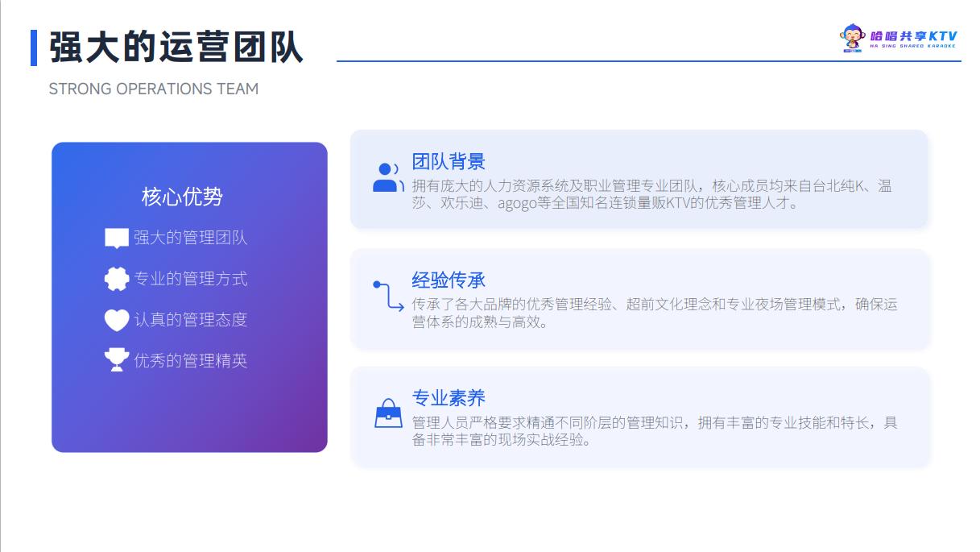Select the text 优秀的管理精英
The width and height of the screenshot is (980, 552).
tap(191, 360)
